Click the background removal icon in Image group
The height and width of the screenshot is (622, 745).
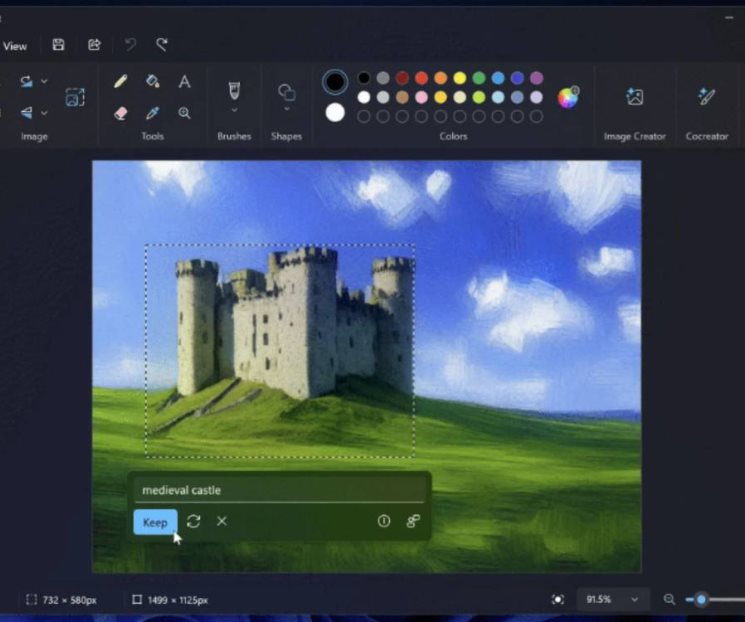tap(75, 97)
